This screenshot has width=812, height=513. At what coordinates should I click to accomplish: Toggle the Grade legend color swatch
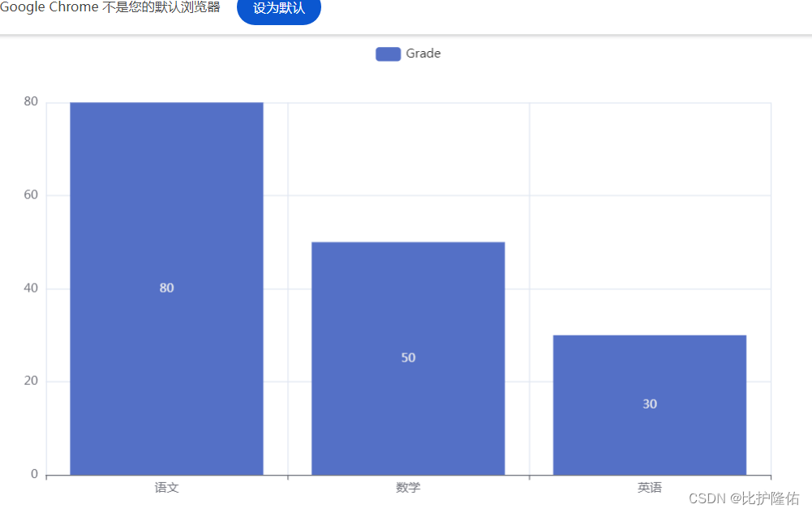(388, 53)
